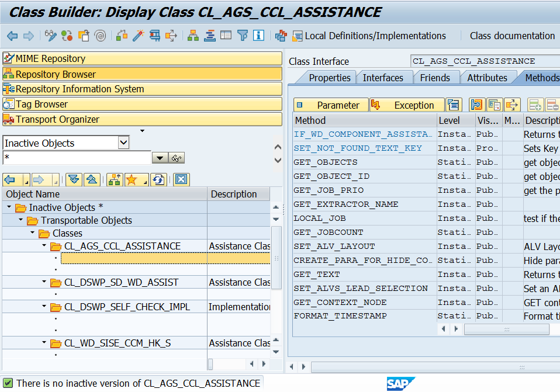The image size is (560, 392).
Task: Click the methods table horizontal scrollbar thumb
Action: (x=506, y=329)
